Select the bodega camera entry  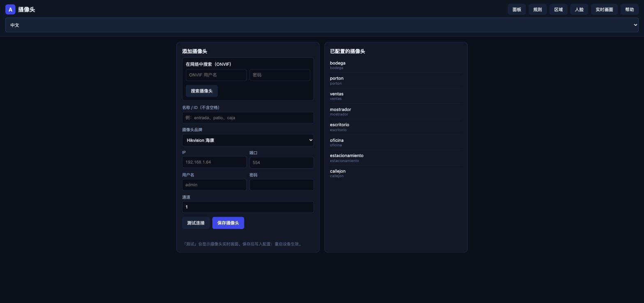396,65
